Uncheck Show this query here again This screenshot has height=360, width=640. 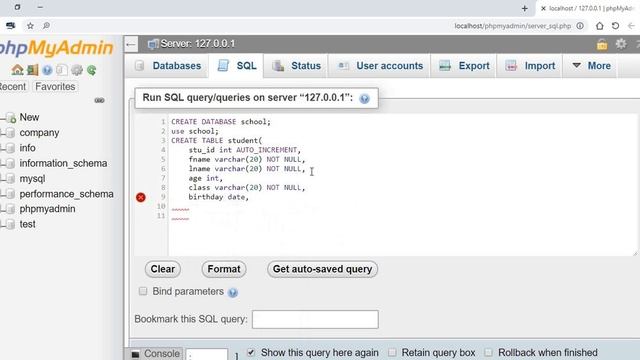(251, 352)
